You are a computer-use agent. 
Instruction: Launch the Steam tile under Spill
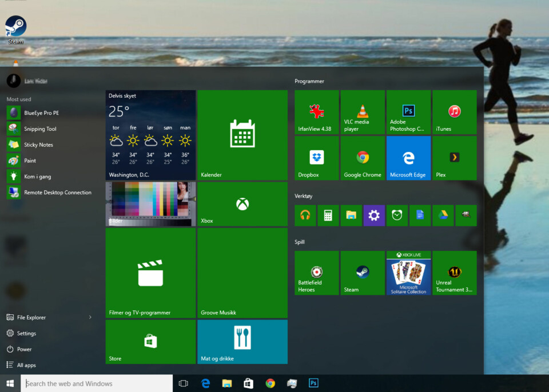click(x=363, y=273)
